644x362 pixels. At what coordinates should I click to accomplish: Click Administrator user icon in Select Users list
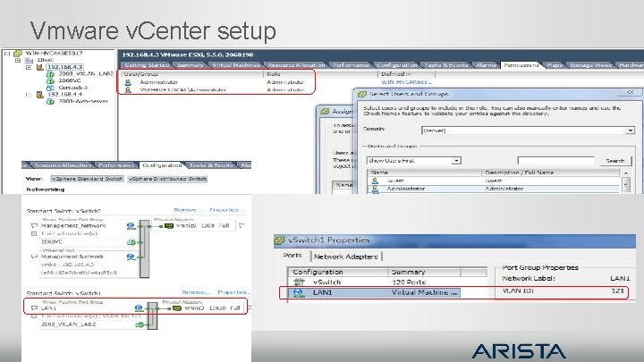pyautogui.click(x=375, y=189)
